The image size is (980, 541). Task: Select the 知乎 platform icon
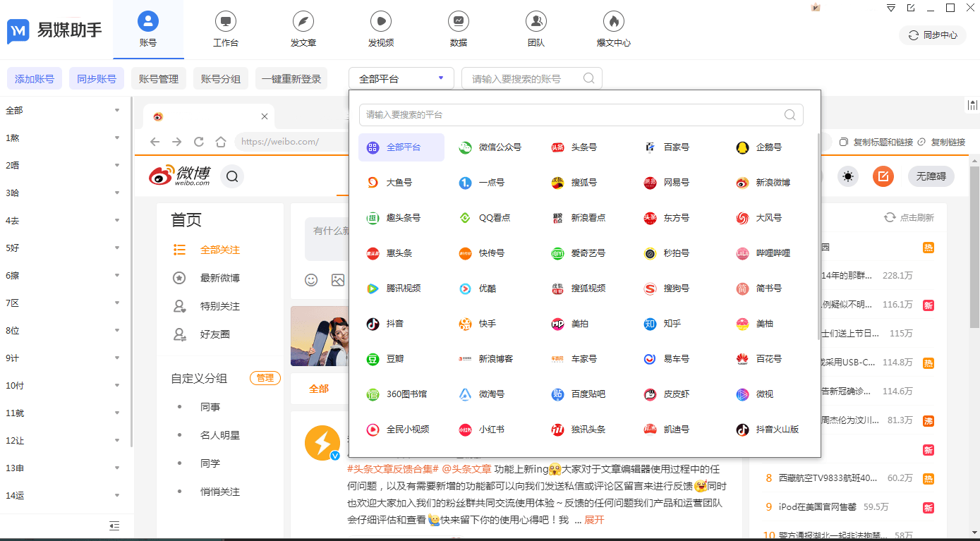[649, 323]
